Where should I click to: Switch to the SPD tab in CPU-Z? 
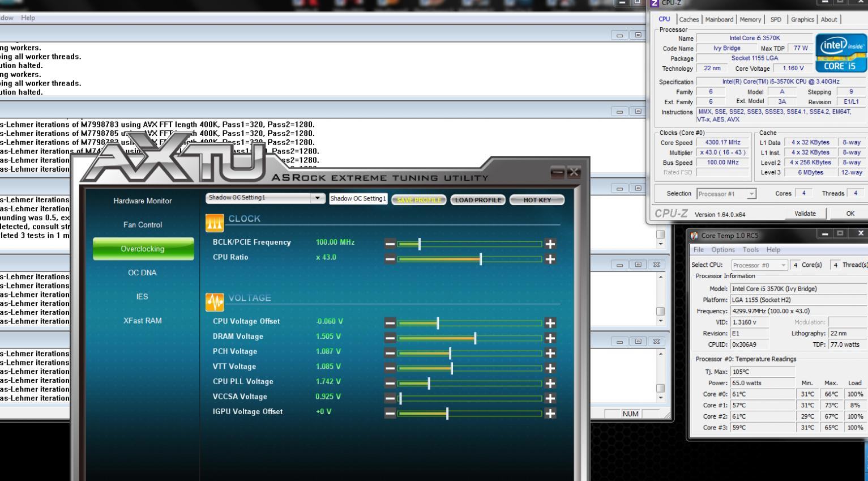(x=776, y=19)
